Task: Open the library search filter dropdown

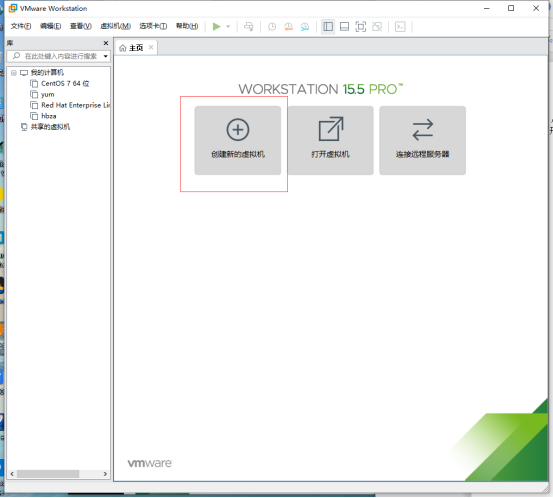Action: 105,56
